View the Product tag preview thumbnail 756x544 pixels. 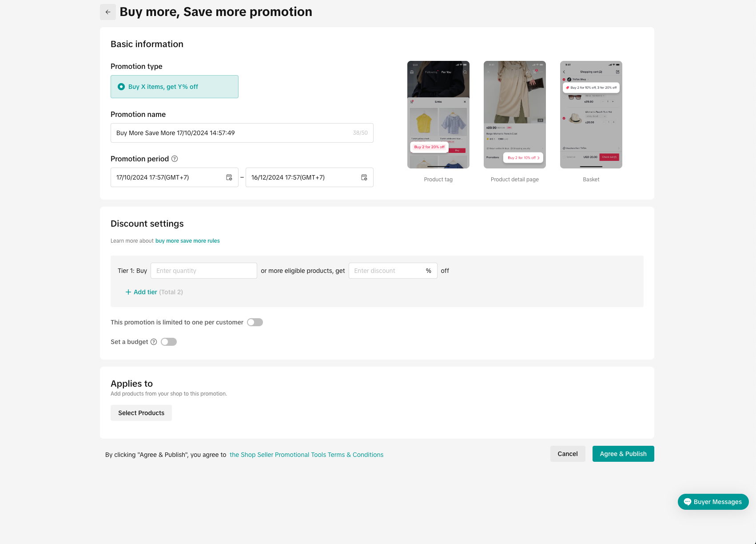tap(438, 115)
